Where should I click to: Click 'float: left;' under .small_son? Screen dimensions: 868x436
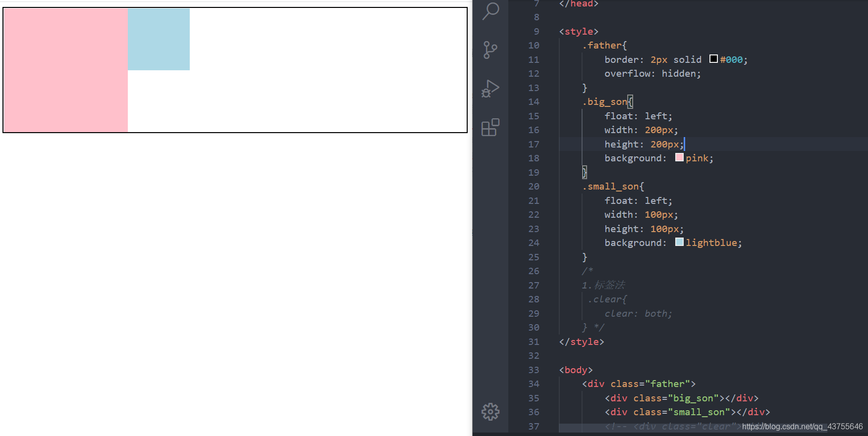pyautogui.click(x=638, y=201)
